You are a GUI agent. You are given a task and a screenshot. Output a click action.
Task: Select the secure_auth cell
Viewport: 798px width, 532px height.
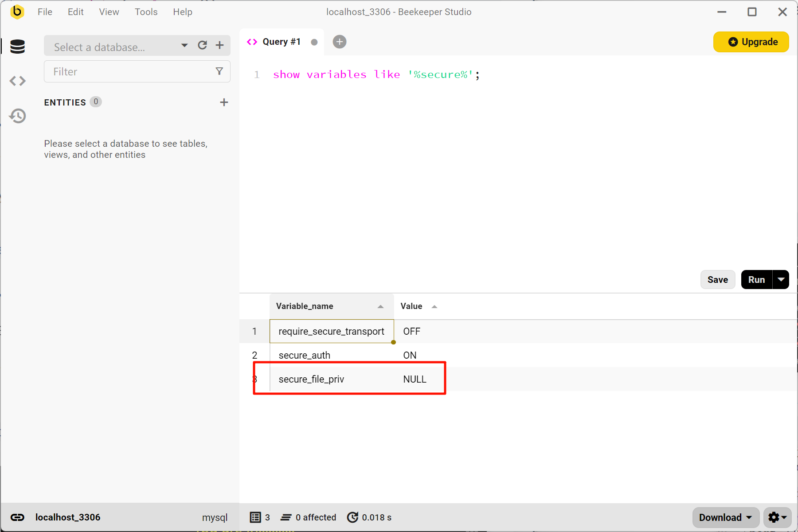point(332,355)
